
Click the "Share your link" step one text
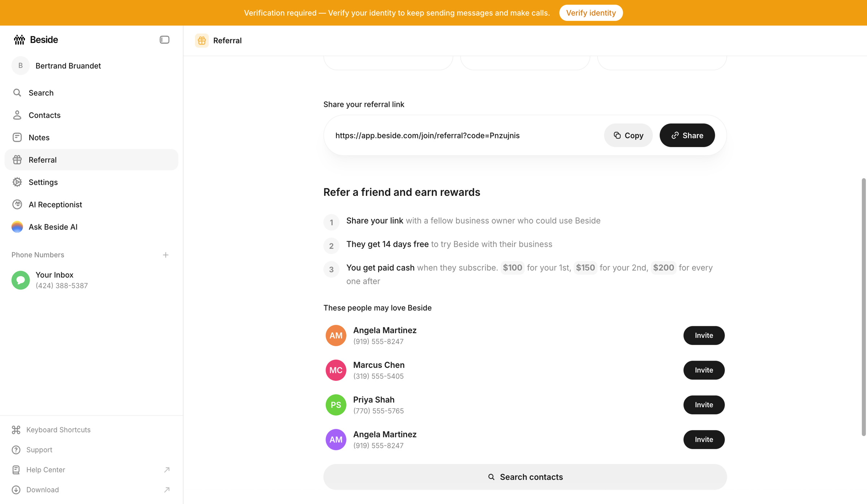pos(375,221)
